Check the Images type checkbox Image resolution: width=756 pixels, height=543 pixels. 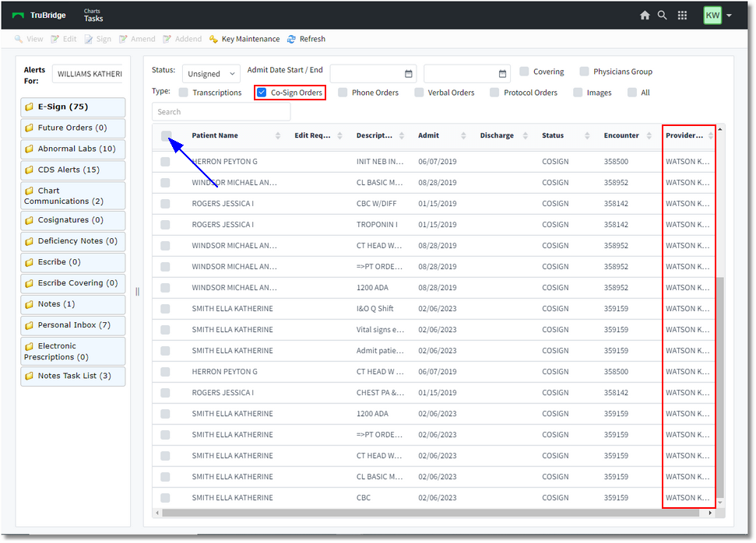coord(578,93)
